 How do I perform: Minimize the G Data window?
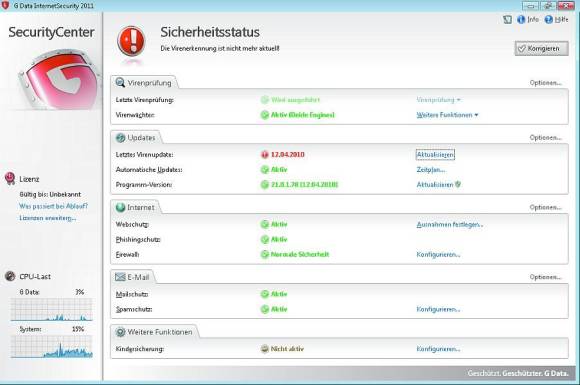(x=530, y=6)
